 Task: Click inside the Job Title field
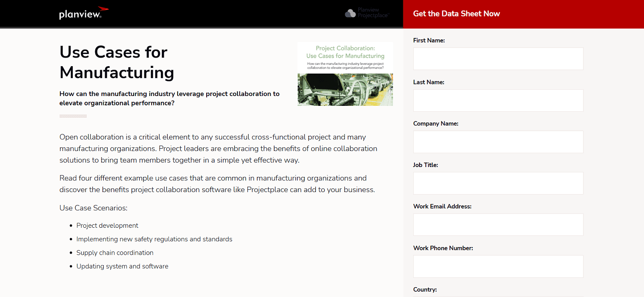point(498,183)
